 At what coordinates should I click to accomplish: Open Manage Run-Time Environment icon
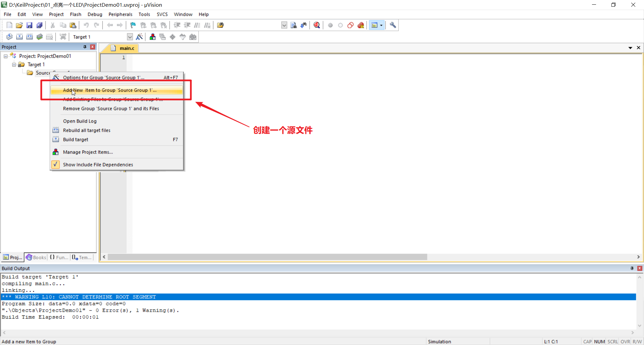173,37
